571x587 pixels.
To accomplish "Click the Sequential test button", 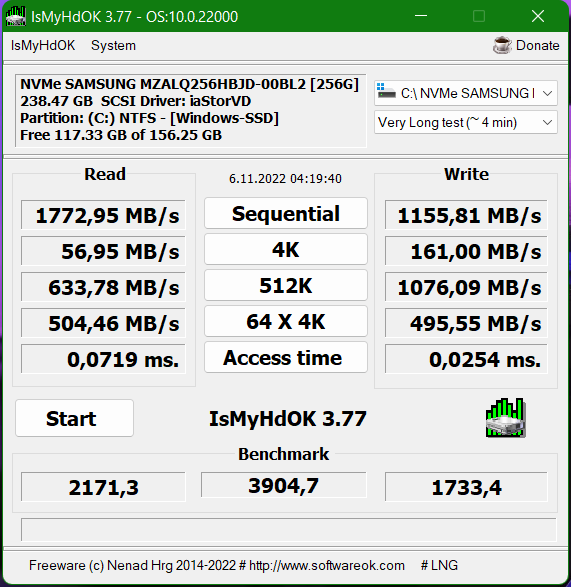I will (x=286, y=213).
